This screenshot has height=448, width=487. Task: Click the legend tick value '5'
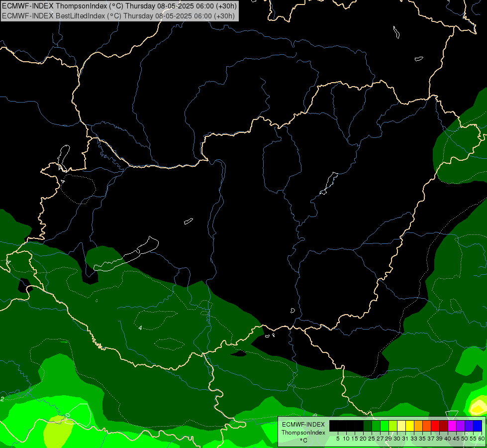(338, 439)
